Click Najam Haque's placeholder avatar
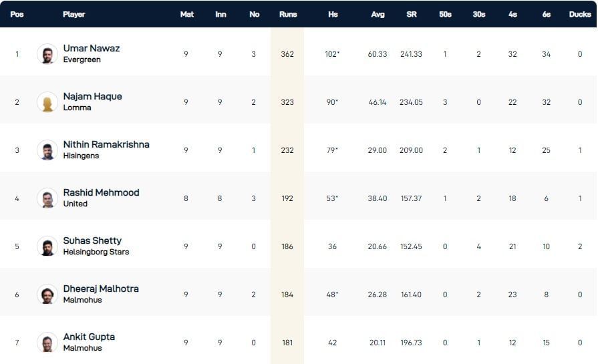Viewport: 598px width, 364px height. 47,102
